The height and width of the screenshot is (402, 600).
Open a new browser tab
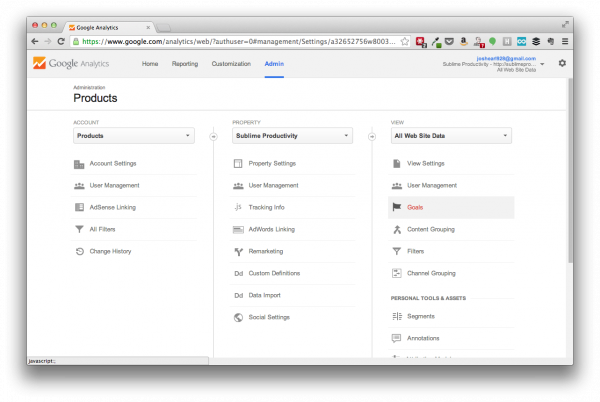[x=164, y=28]
